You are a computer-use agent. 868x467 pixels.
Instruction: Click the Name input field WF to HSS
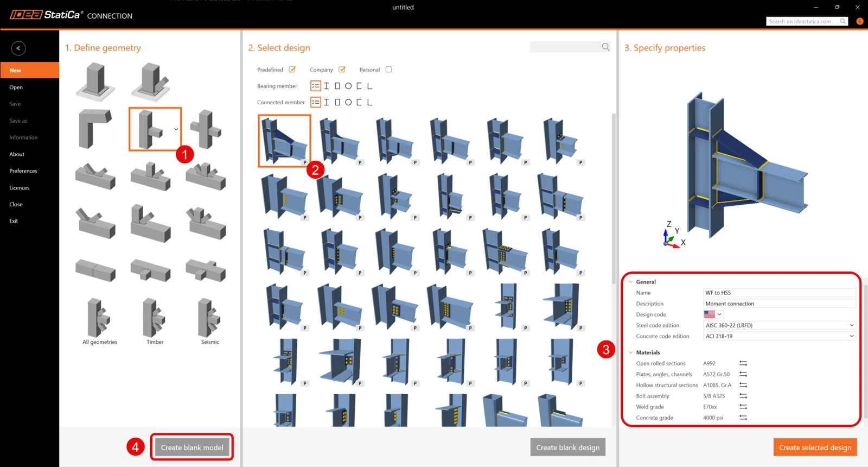(780, 293)
